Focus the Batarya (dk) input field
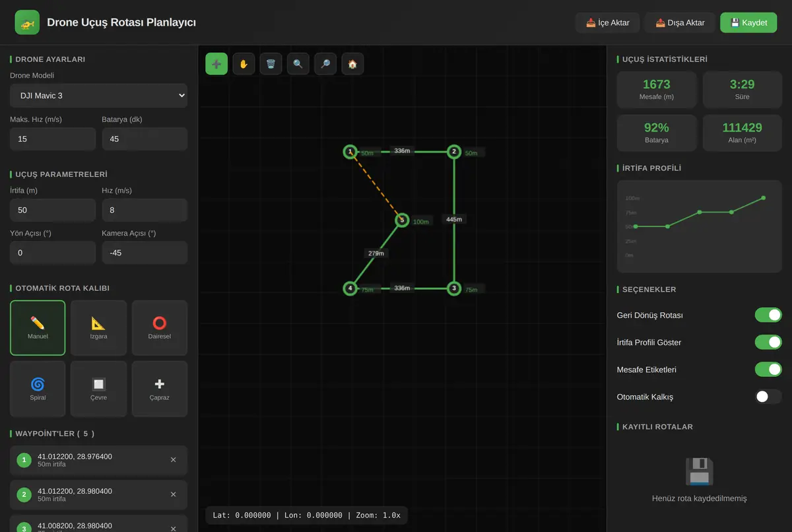This screenshot has width=792, height=532. point(145,139)
